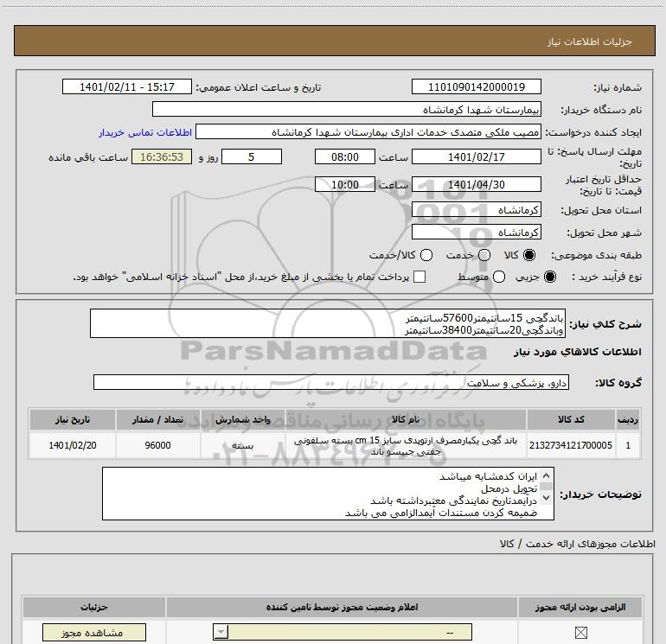Click the buyer organization name field
The image size is (666, 644).
pos(347,109)
